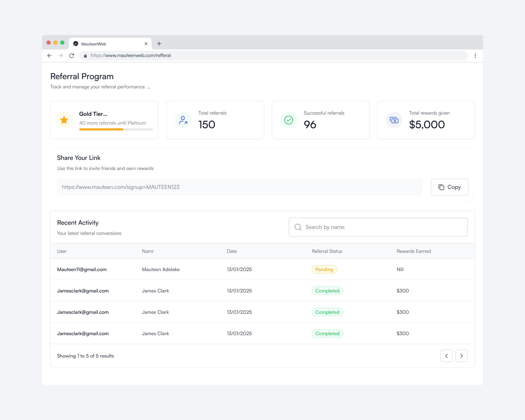Click the browser forward arrow
Image resolution: width=525 pixels, height=420 pixels.
61,55
